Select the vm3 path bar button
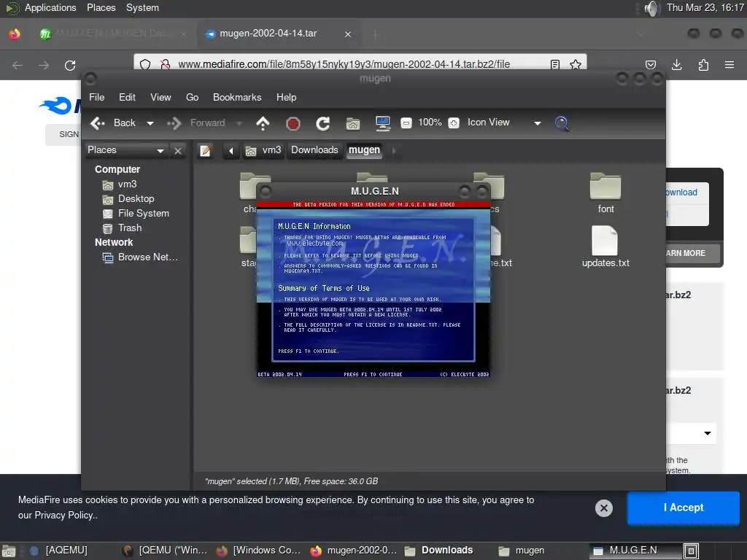 (263, 150)
